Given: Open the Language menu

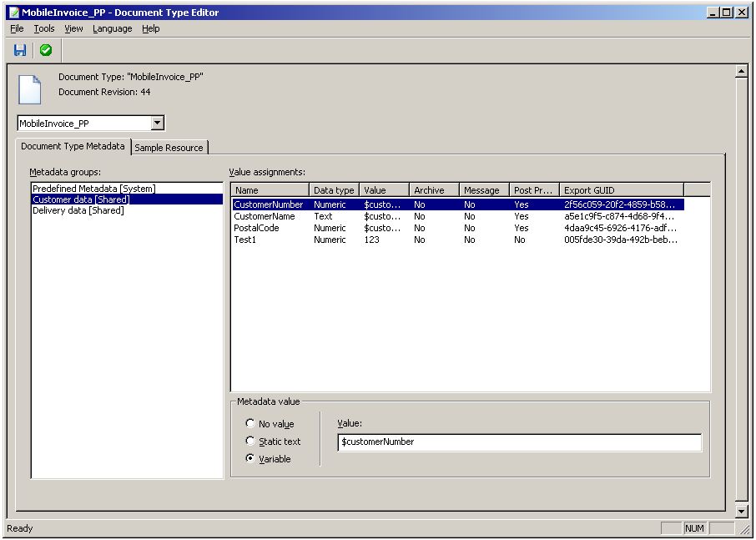Looking at the screenshot, I should (x=112, y=28).
